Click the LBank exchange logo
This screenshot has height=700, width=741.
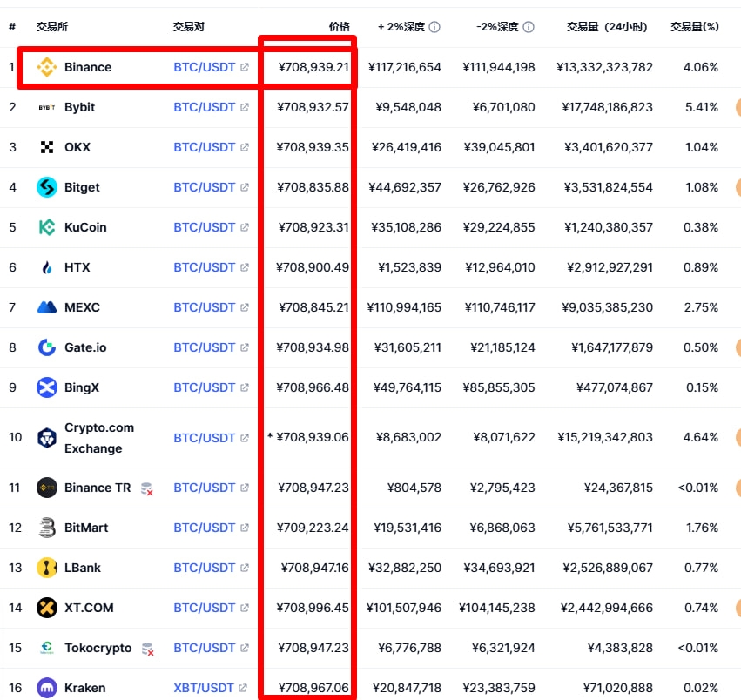[47, 568]
